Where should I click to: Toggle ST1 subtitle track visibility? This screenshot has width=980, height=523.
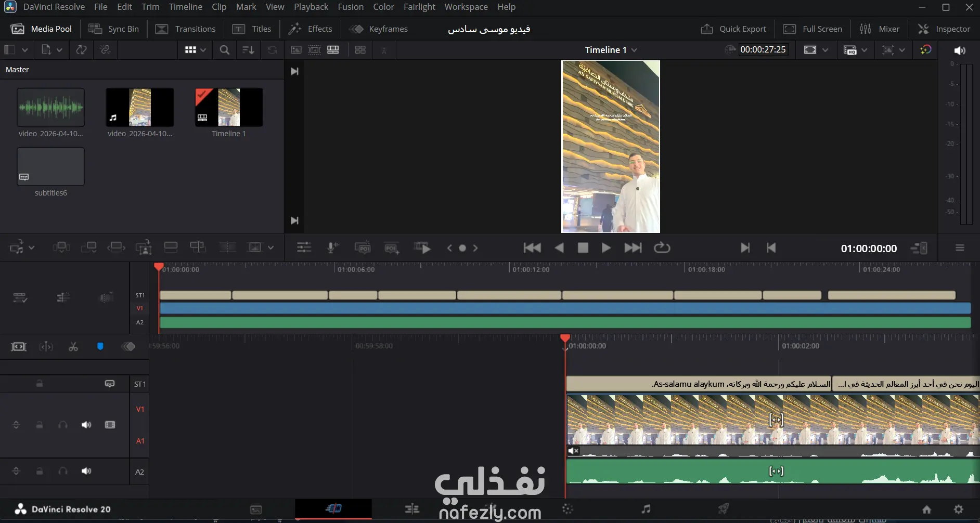[110, 384]
